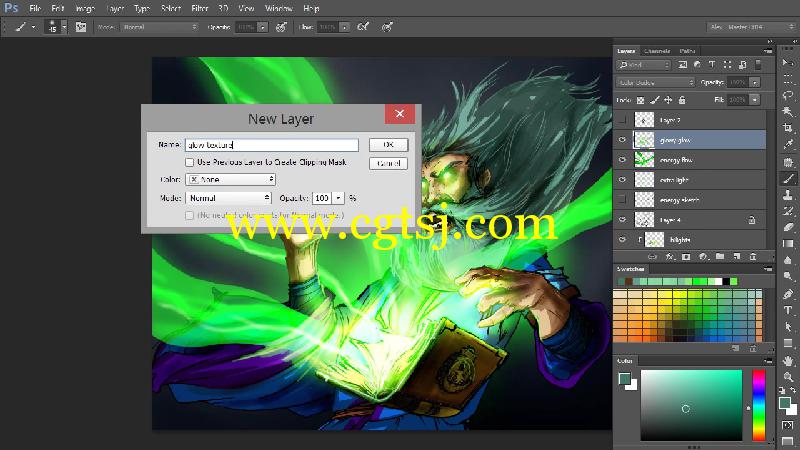This screenshot has height=450, width=800.
Task: Show the hidden Layer 2 layer
Action: 622,120
